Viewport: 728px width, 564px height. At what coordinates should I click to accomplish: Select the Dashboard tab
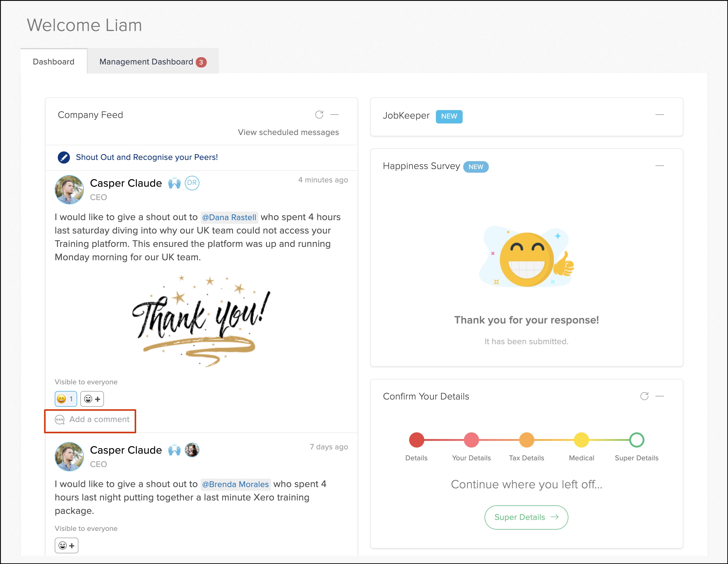click(x=54, y=62)
